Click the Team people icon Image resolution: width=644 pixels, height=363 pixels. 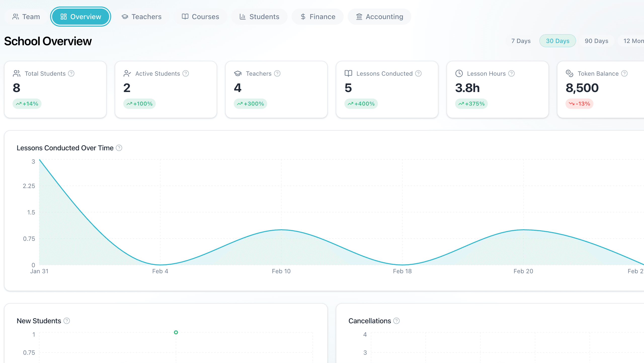(x=16, y=17)
